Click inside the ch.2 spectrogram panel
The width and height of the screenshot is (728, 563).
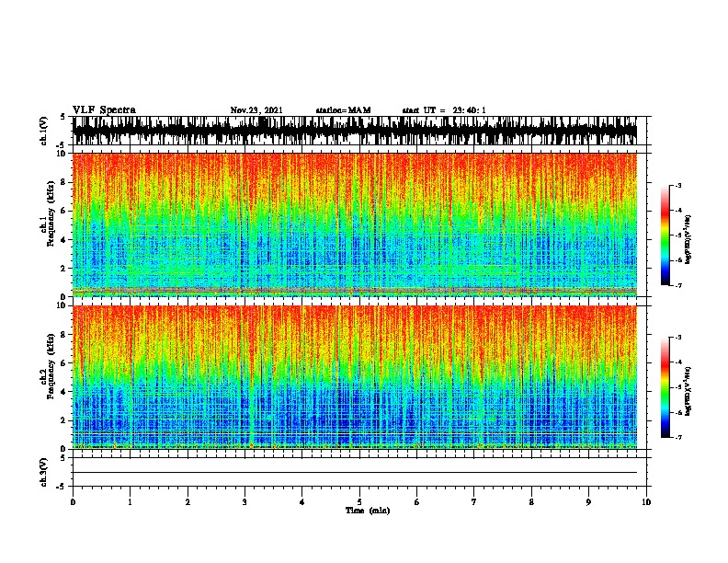pos(355,377)
